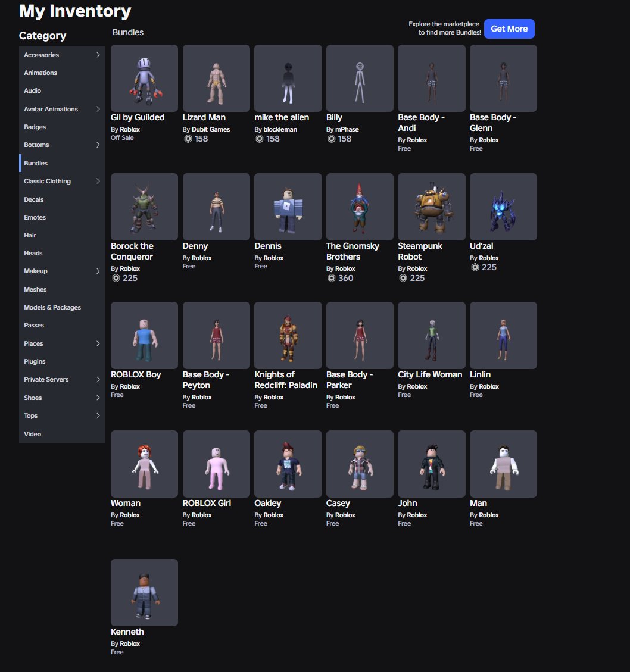Expand the Tops category chevron
This screenshot has height=672, width=630.
click(x=98, y=415)
